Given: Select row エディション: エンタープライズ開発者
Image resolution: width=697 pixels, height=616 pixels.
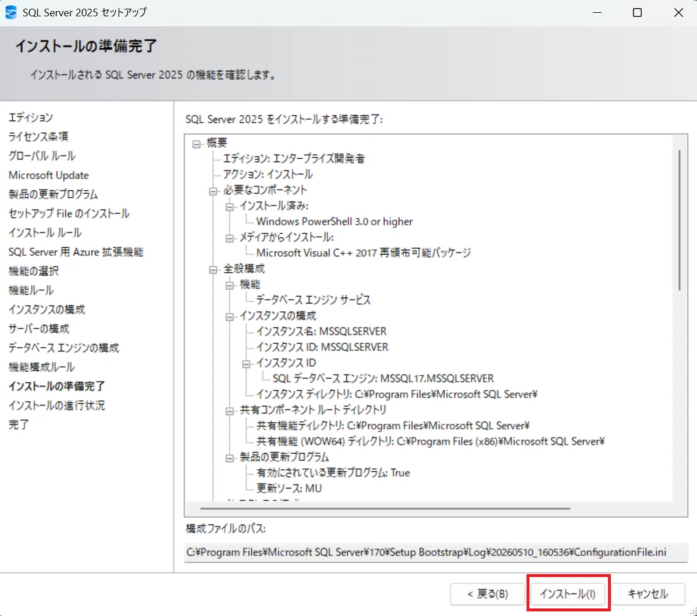Looking at the screenshot, I should pos(293,159).
